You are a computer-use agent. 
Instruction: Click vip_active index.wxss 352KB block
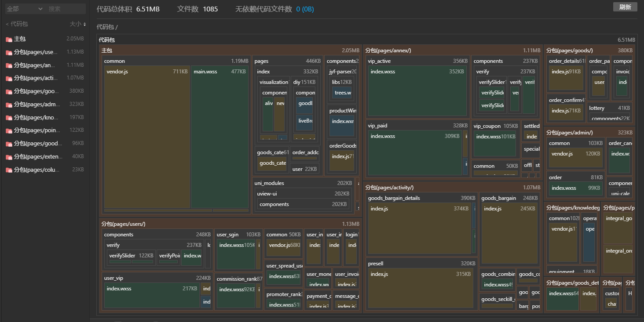[417, 91]
